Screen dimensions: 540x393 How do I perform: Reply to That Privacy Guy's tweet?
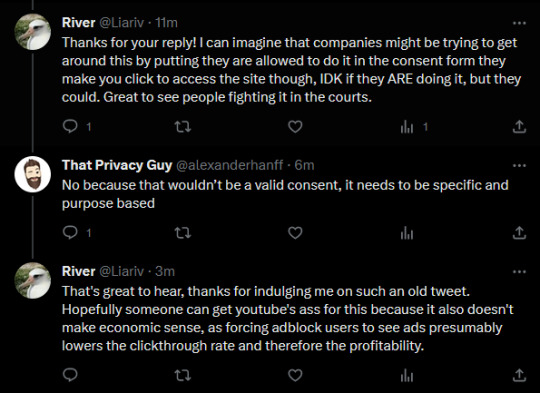pyautogui.click(x=70, y=232)
